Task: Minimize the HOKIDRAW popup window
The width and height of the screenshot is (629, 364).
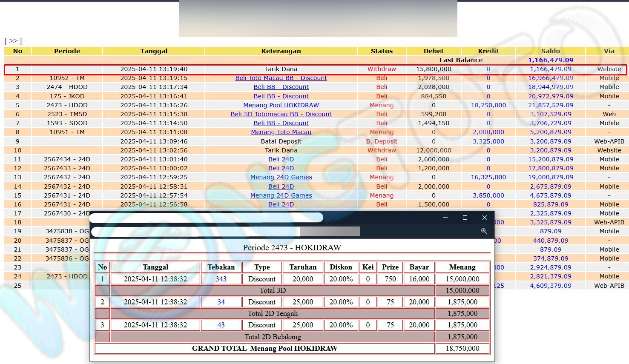Action: click(x=445, y=218)
